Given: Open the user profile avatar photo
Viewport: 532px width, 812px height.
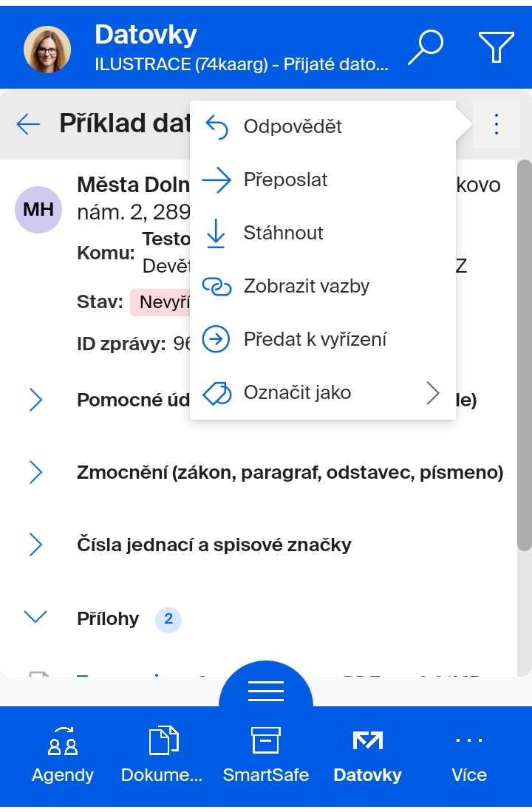Looking at the screenshot, I should click(47, 50).
